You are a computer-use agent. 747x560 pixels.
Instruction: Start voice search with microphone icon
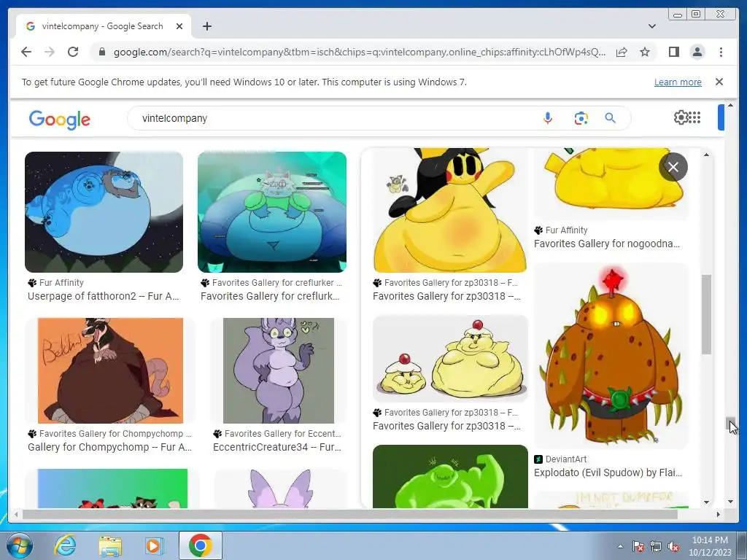point(548,118)
